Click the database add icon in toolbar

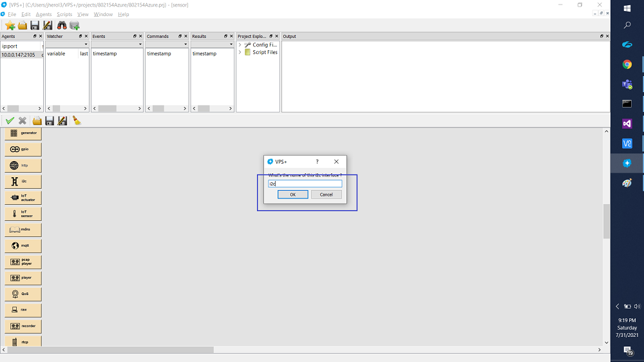75,26
